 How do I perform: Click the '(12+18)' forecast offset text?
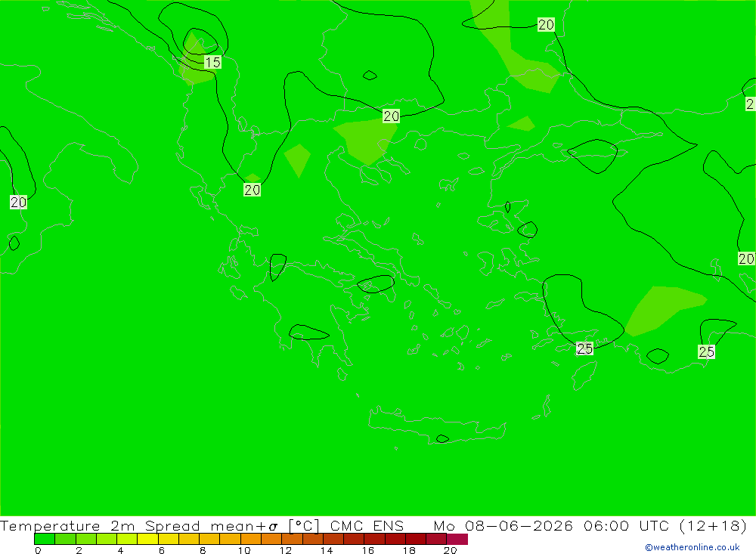(x=713, y=525)
